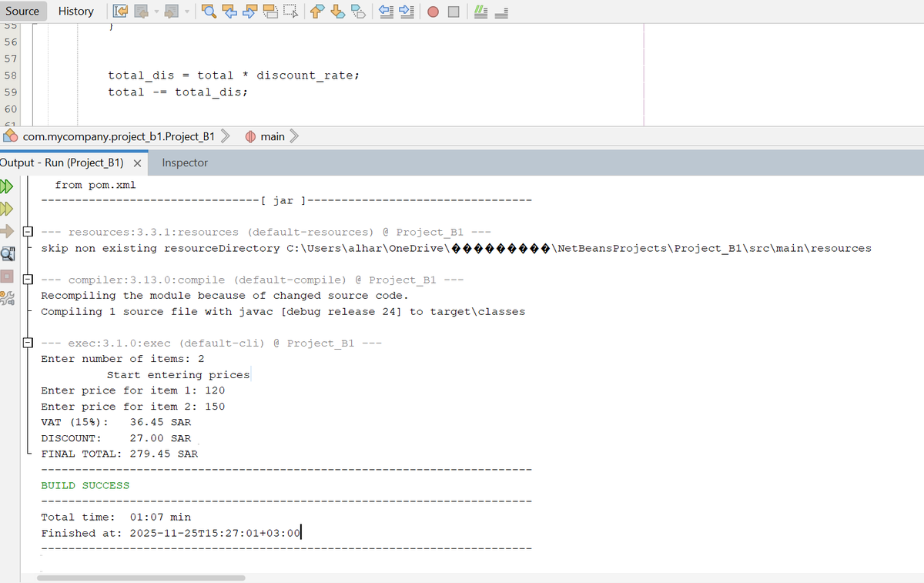Click Previous Bookmark icon

click(318, 12)
